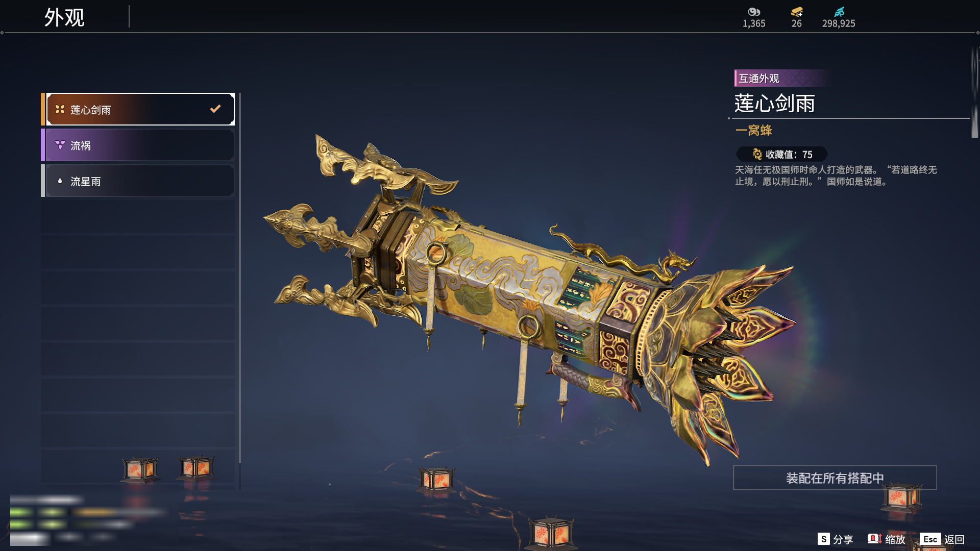Open the 外观 header tab

tap(64, 17)
